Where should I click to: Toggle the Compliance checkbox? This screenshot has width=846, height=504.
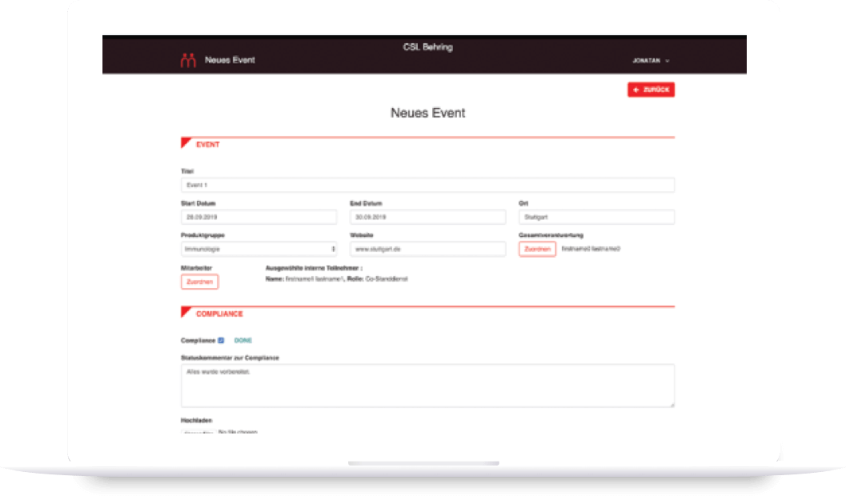221,340
